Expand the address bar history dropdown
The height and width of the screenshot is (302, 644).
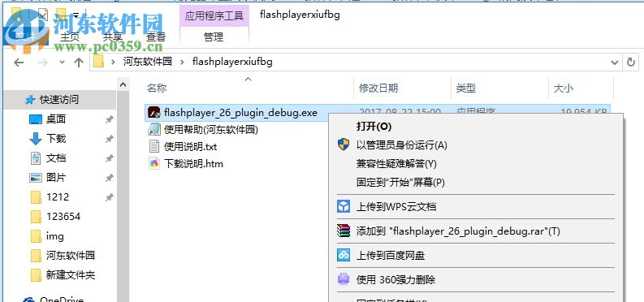615,63
